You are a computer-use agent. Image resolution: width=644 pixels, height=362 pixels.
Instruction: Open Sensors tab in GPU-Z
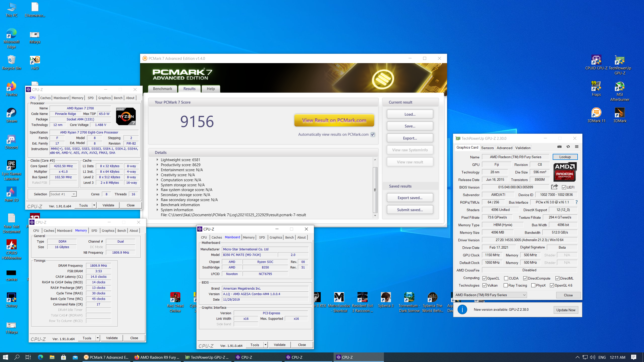tap(487, 148)
